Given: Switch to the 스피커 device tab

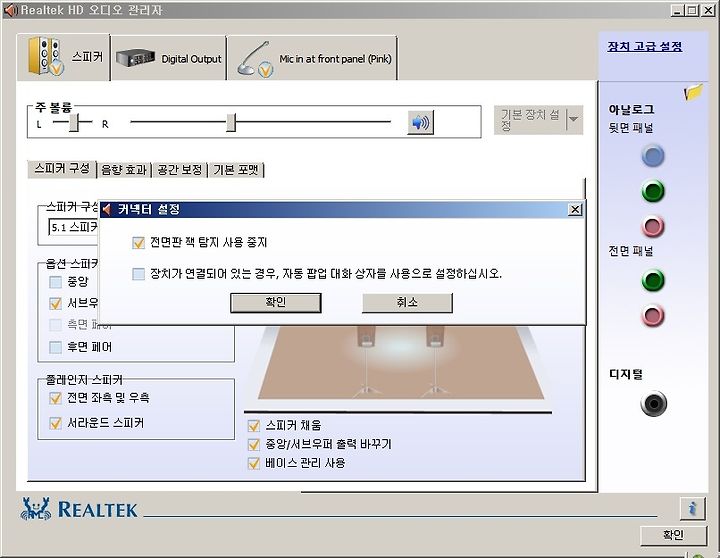Looking at the screenshot, I should [x=63, y=57].
